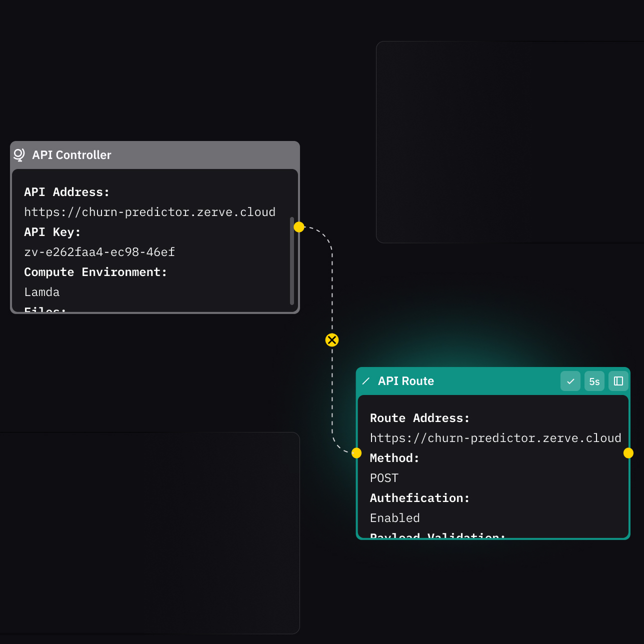Select the API Controller title header

pyautogui.click(x=72, y=155)
